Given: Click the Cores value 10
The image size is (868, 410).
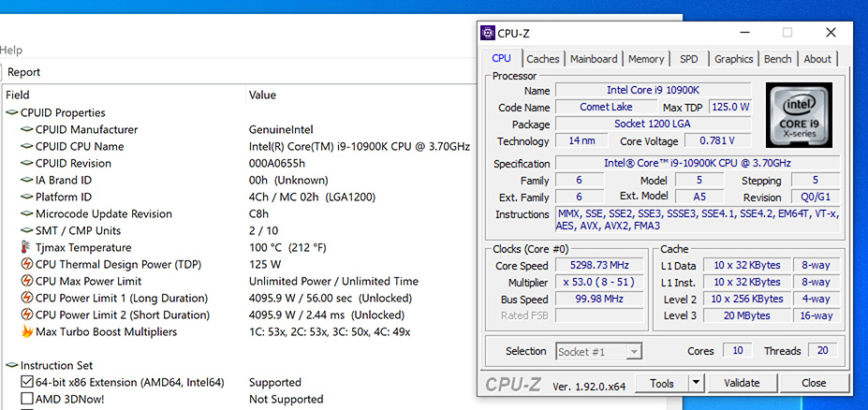Looking at the screenshot, I should [x=738, y=351].
